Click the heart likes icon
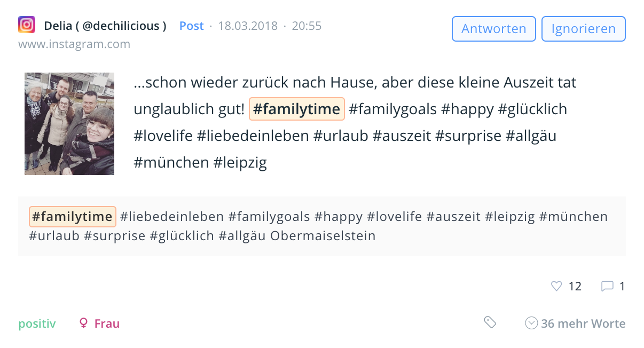The height and width of the screenshot is (348, 644). coord(556,287)
